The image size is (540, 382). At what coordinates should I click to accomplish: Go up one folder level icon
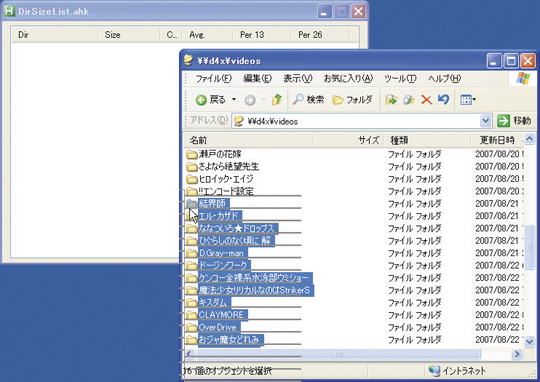[x=277, y=100]
